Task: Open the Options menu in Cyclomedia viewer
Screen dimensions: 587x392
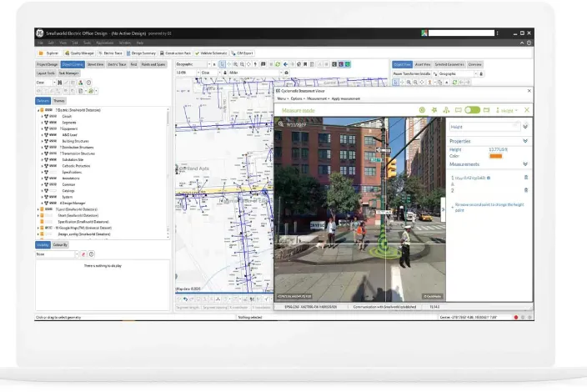Action: click(x=297, y=99)
